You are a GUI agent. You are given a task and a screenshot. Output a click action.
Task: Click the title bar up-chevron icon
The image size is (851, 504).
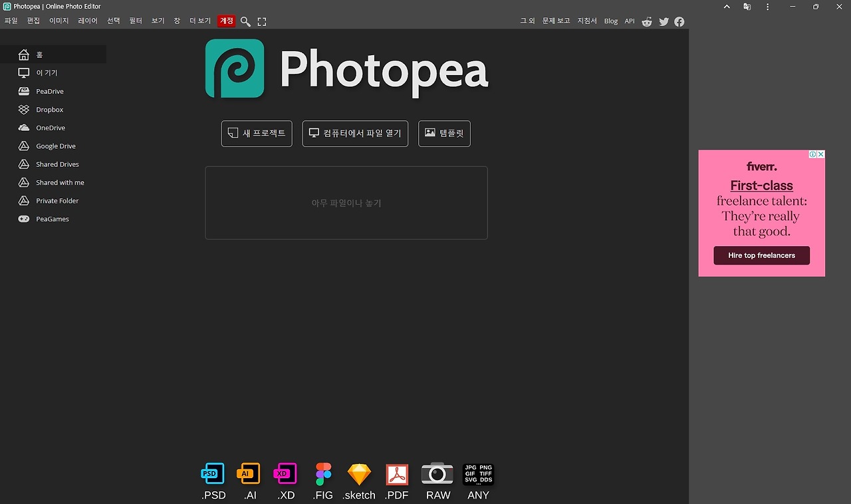[727, 7]
